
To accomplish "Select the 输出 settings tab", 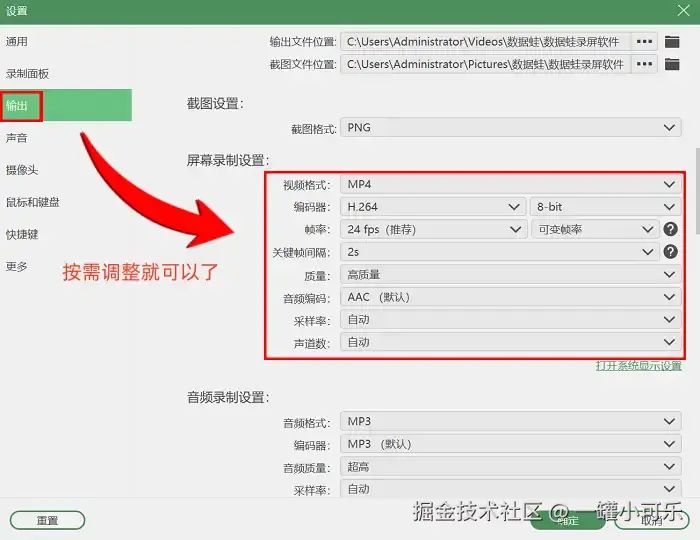I will point(66,105).
